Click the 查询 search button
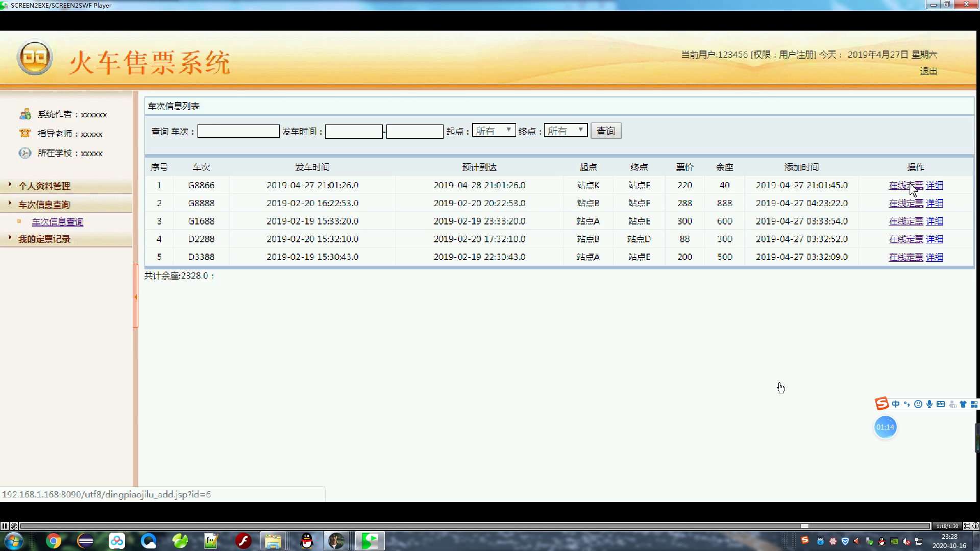This screenshot has height=551, width=980. (x=606, y=131)
